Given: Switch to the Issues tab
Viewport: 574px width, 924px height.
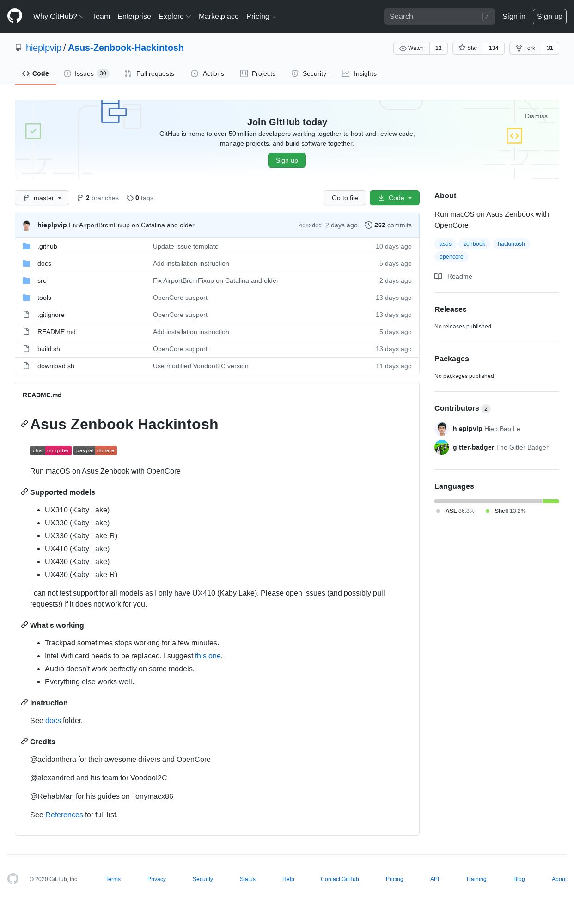Looking at the screenshot, I should 86,73.
